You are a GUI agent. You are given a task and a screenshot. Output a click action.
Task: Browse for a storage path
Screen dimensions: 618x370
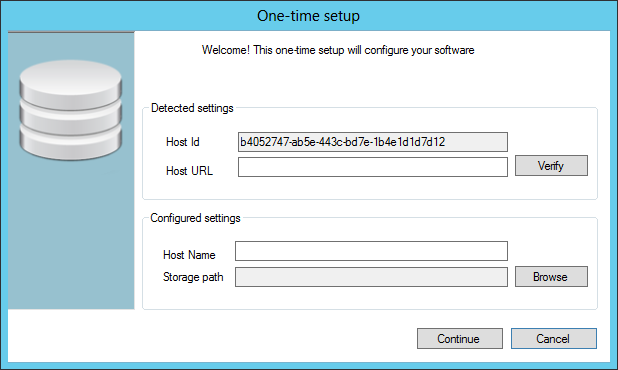pyautogui.click(x=551, y=277)
